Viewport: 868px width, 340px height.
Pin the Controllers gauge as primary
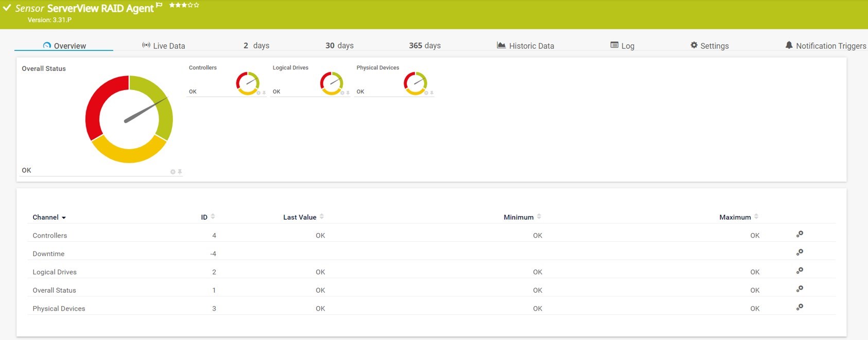[x=264, y=93]
